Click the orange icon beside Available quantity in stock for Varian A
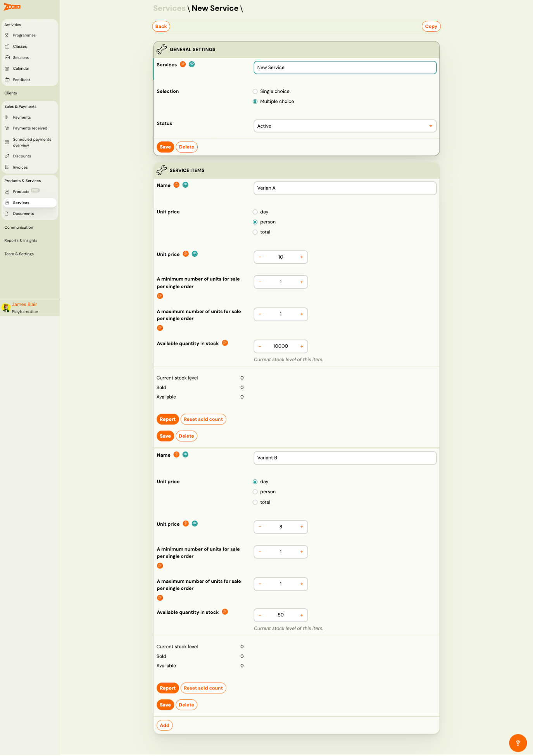 (x=225, y=343)
